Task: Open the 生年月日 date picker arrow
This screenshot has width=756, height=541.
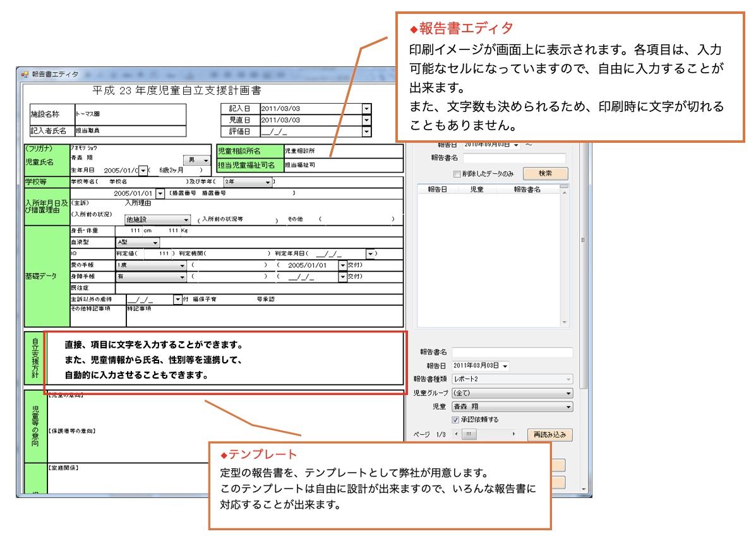Action: pos(143,171)
